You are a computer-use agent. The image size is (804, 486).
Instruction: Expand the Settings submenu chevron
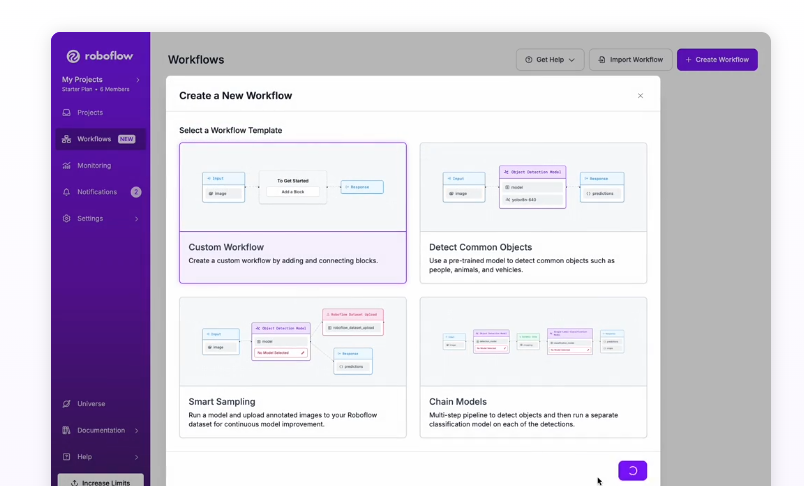137,219
